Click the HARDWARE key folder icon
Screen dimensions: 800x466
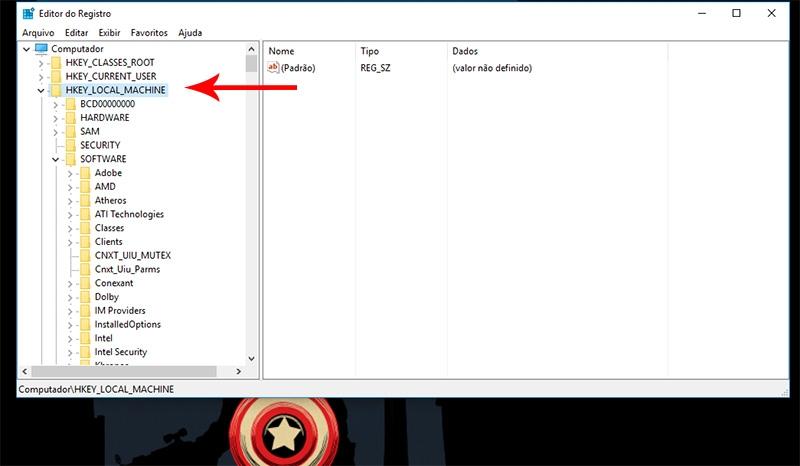click(70, 118)
